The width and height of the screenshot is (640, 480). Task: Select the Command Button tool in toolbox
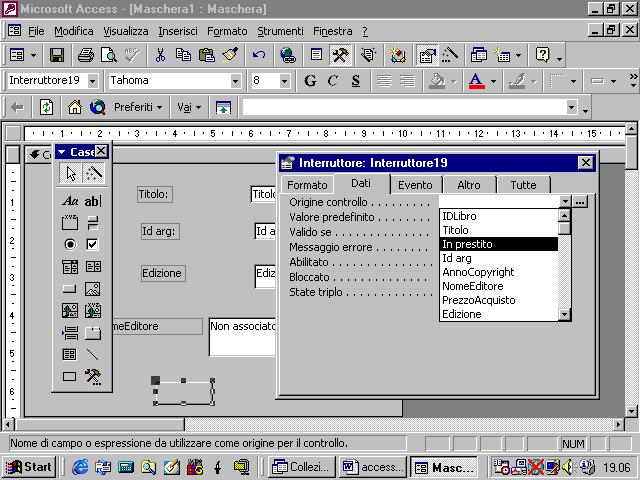70,289
